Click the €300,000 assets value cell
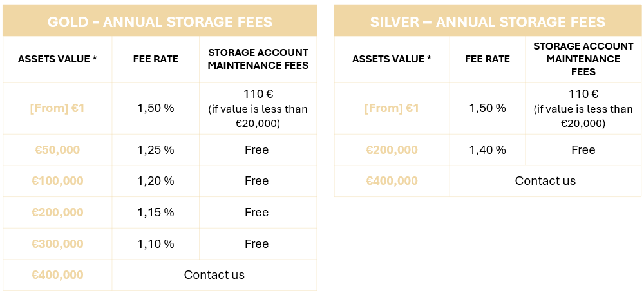This screenshot has width=644, height=293. coord(57,244)
